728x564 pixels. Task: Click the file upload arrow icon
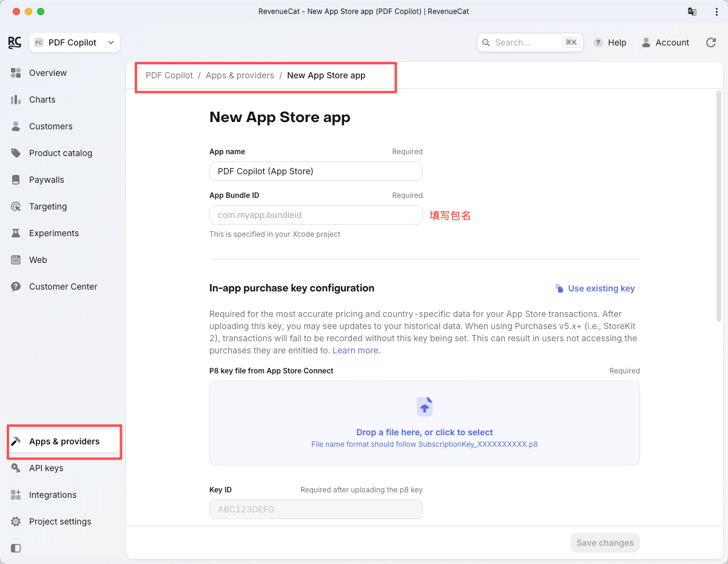coord(425,406)
